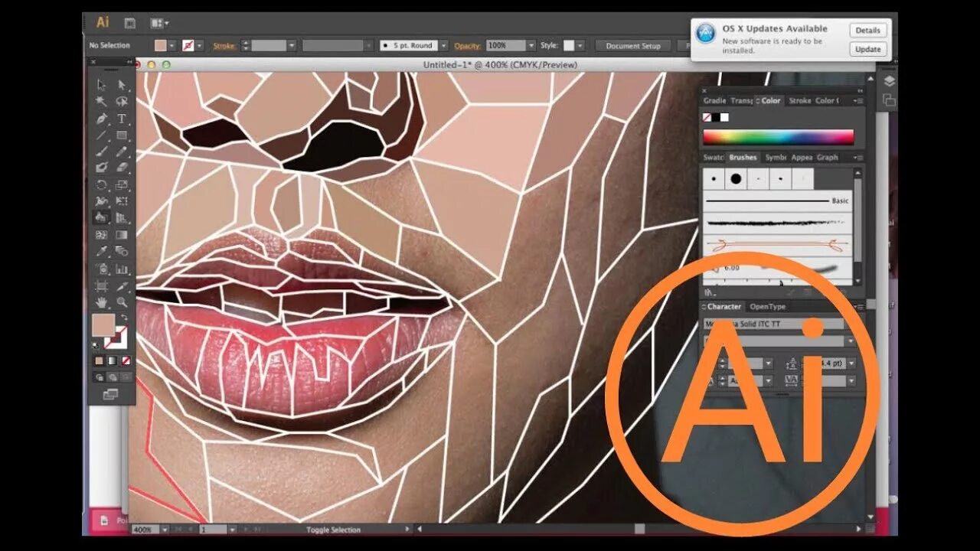Select the Mesh tool

click(x=102, y=235)
